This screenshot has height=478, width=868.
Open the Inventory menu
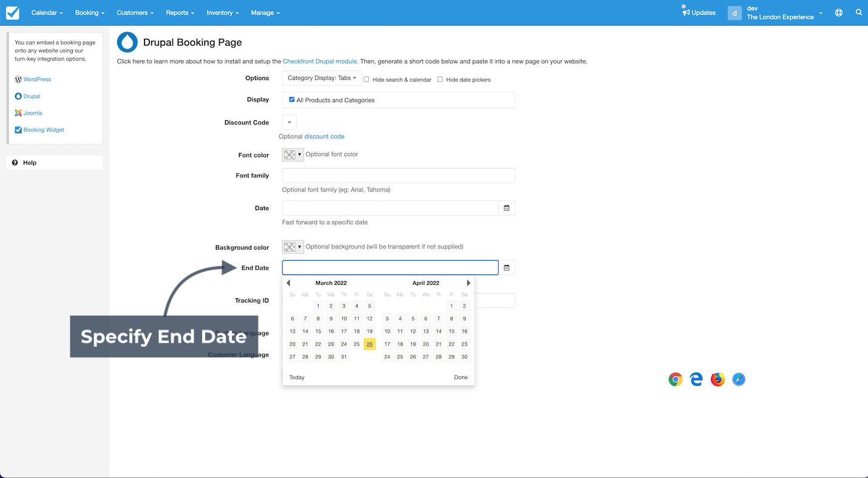pyautogui.click(x=222, y=13)
